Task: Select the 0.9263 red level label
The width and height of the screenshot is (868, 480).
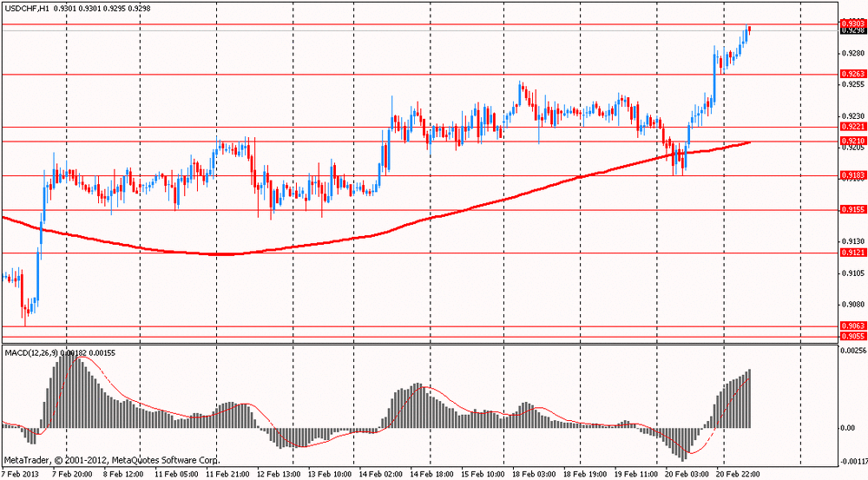Action: (x=852, y=74)
